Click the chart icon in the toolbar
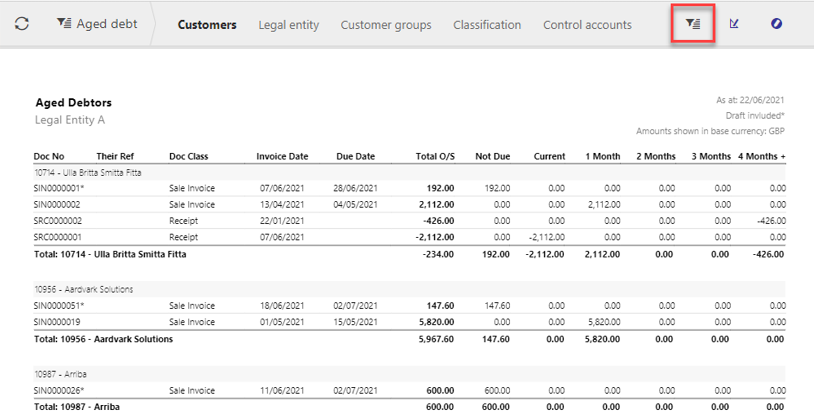Screen dimensions: 814x416 pyautogui.click(x=735, y=24)
